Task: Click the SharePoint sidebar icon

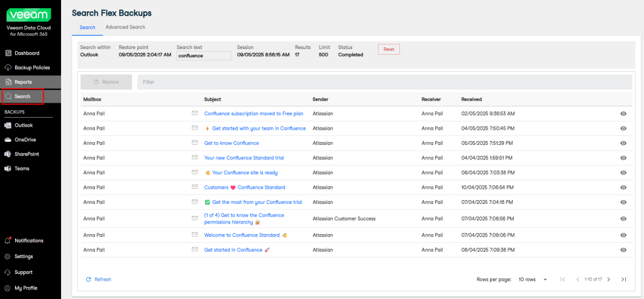Action: (x=8, y=154)
